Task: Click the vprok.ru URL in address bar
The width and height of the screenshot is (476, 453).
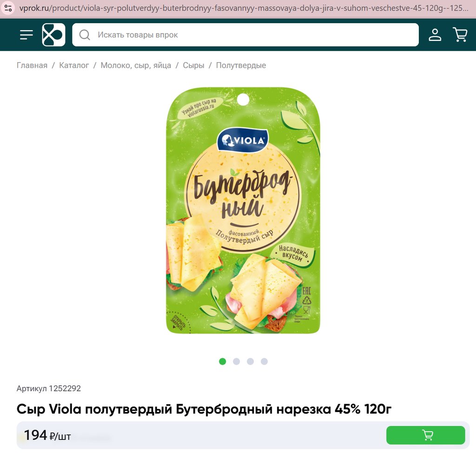Action: tap(244, 8)
